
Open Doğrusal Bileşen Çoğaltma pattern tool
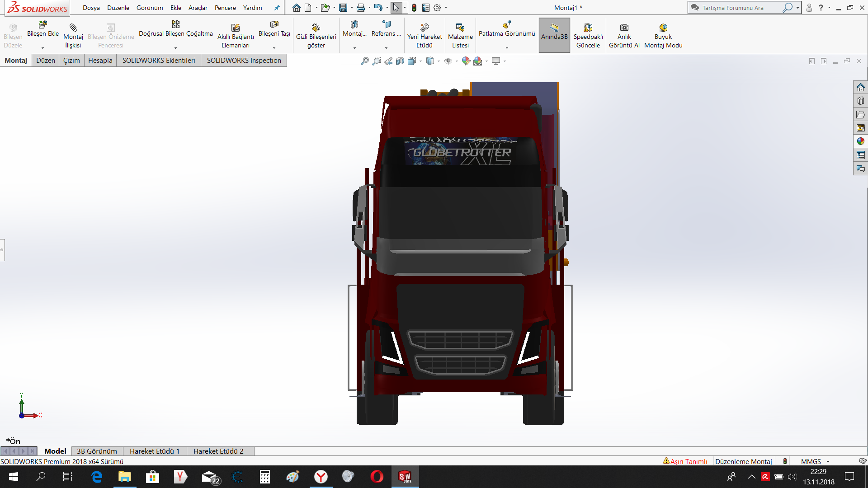pos(176,29)
